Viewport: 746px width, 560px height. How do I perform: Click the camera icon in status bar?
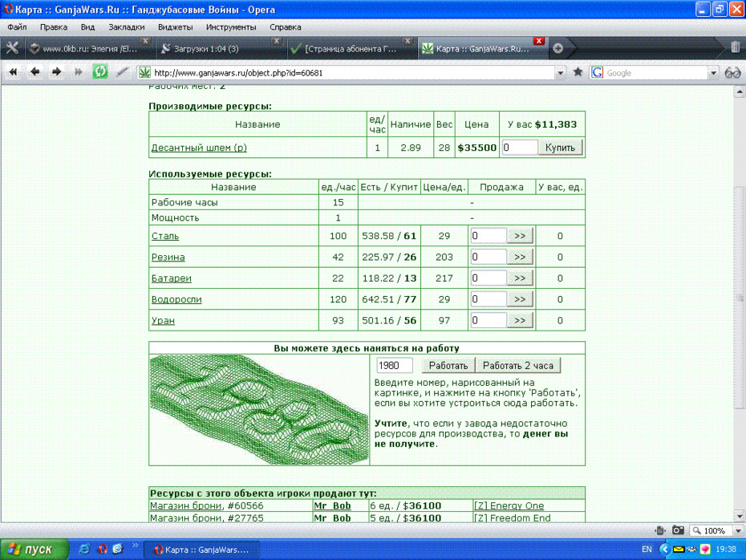pos(678,530)
